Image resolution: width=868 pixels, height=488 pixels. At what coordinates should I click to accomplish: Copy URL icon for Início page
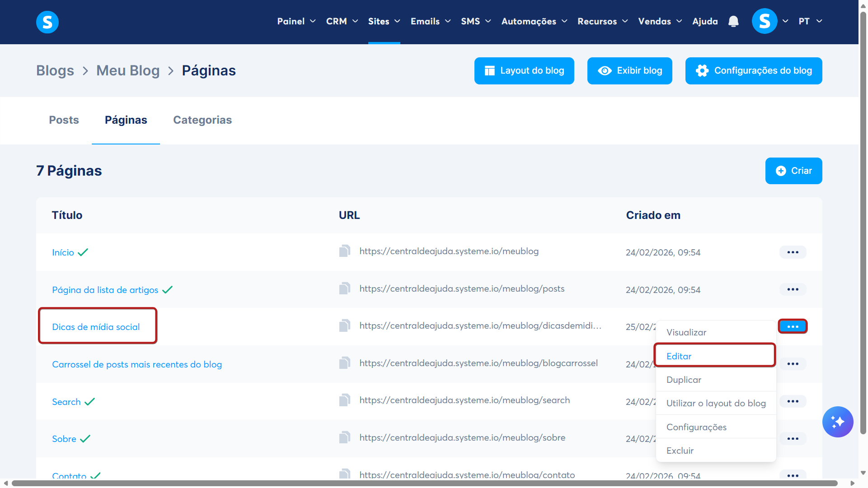point(345,251)
